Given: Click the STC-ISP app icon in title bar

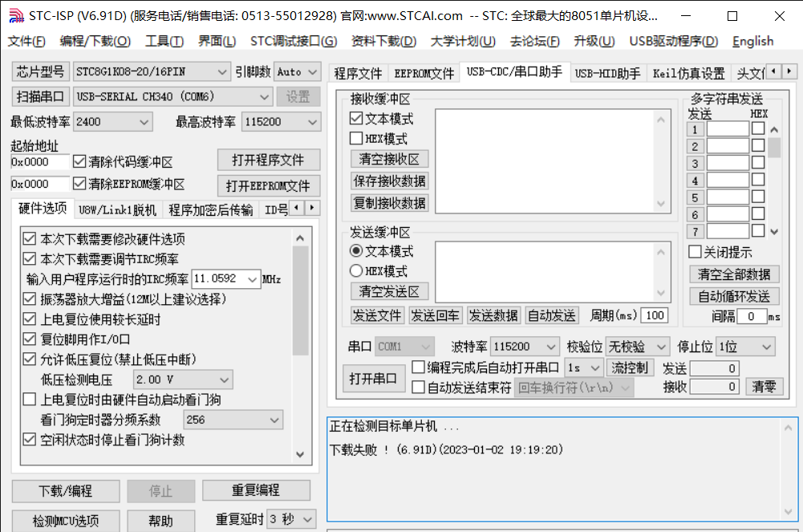Looking at the screenshot, I should point(16,16).
